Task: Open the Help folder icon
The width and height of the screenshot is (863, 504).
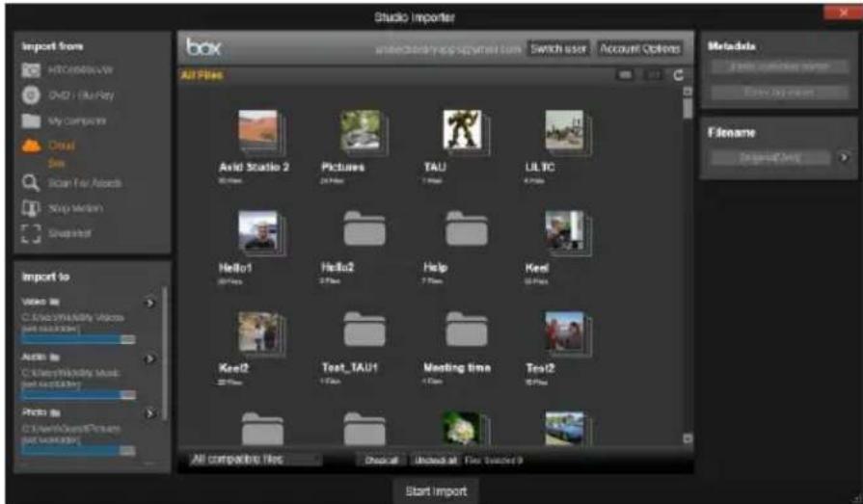Action: click(466, 228)
